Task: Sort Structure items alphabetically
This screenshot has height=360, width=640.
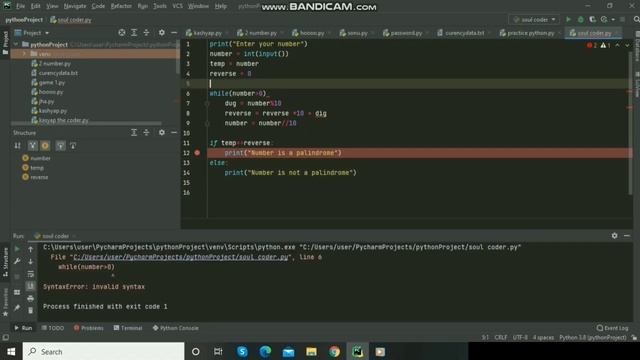Action: tap(18, 146)
